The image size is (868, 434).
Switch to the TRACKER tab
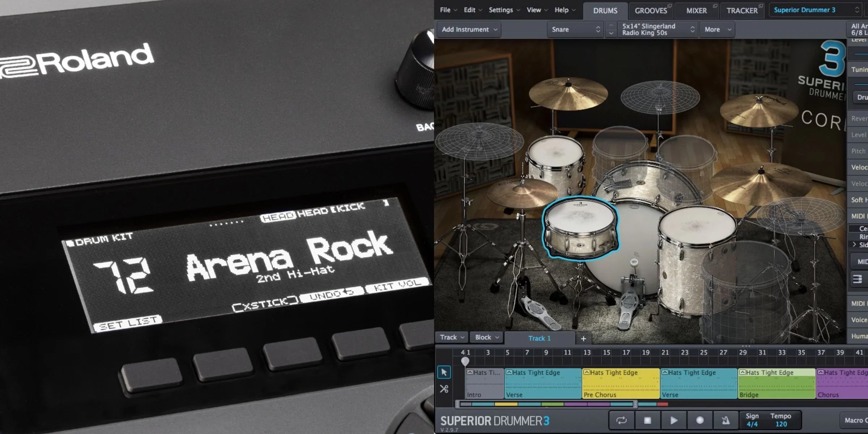[742, 10]
